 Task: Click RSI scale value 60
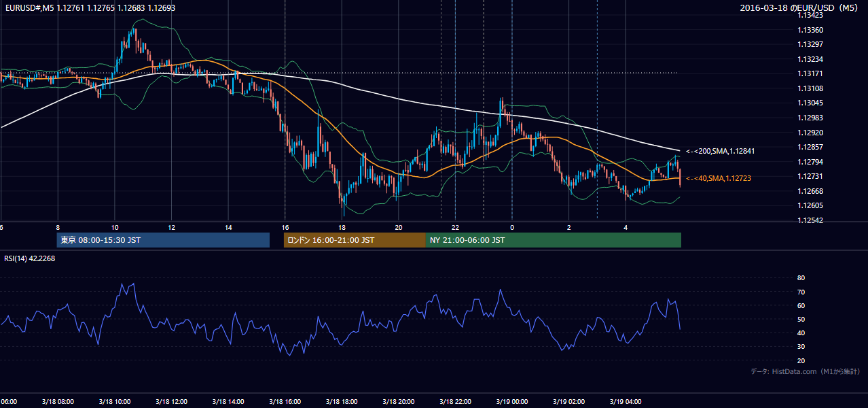point(801,305)
